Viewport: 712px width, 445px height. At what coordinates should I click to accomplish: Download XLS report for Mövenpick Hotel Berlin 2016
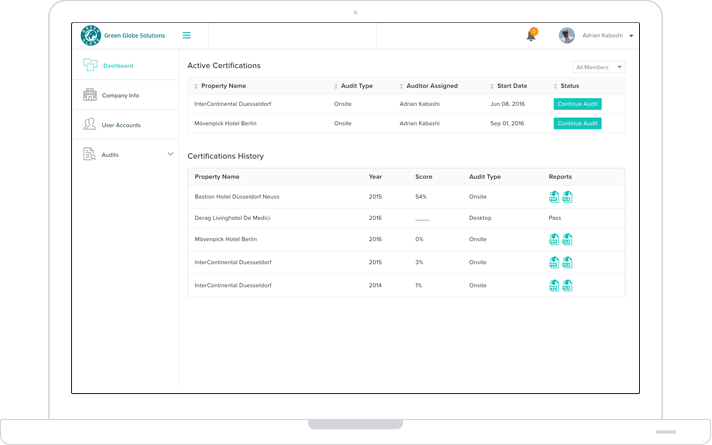click(x=567, y=239)
